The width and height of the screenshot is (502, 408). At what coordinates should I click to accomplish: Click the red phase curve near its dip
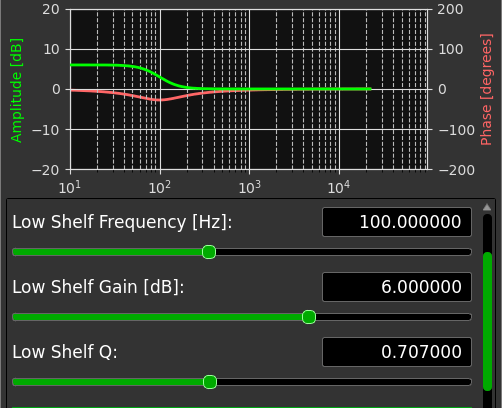pyautogui.click(x=160, y=100)
